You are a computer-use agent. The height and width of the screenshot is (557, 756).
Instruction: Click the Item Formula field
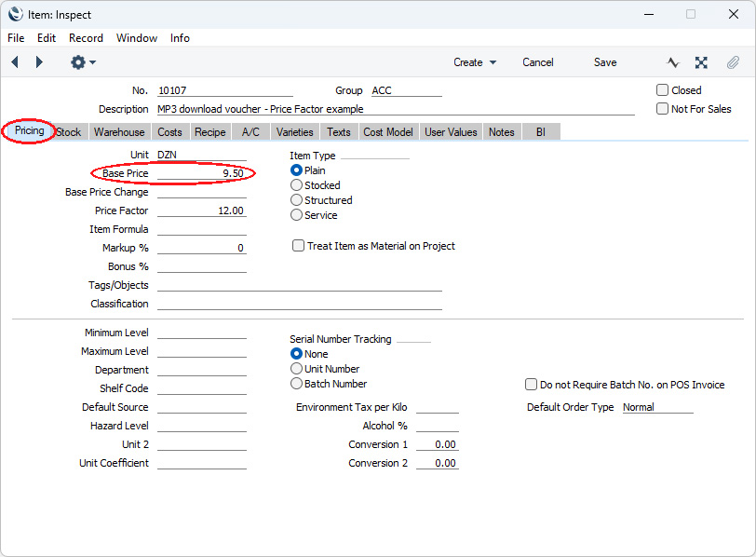(201, 229)
